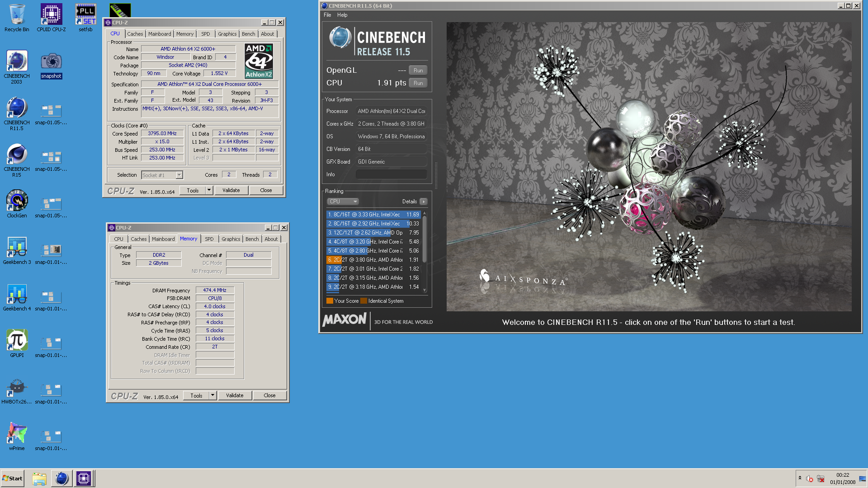Click the Core Speed 3795.03 MHz value
The width and height of the screenshot is (868, 488).
click(162, 133)
